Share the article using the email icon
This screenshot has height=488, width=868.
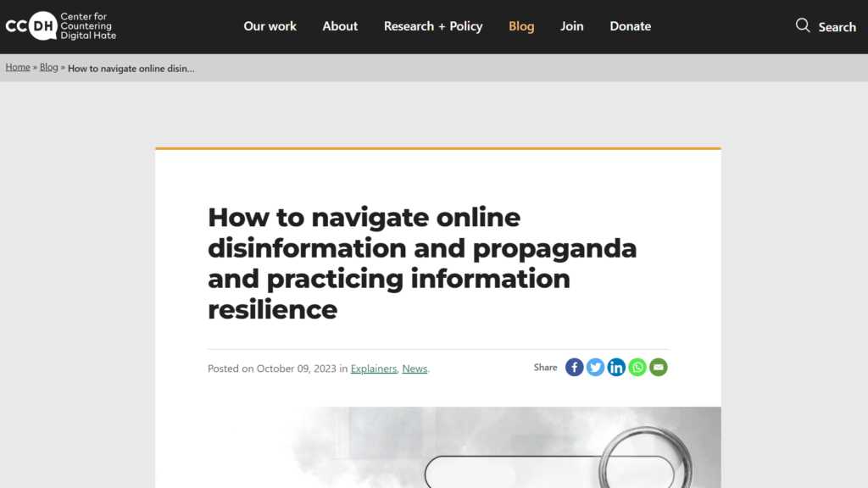coord(659,368)
